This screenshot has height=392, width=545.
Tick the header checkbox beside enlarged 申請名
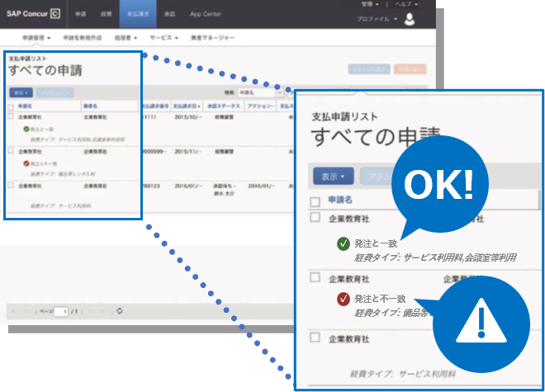(x=315, y=201)
